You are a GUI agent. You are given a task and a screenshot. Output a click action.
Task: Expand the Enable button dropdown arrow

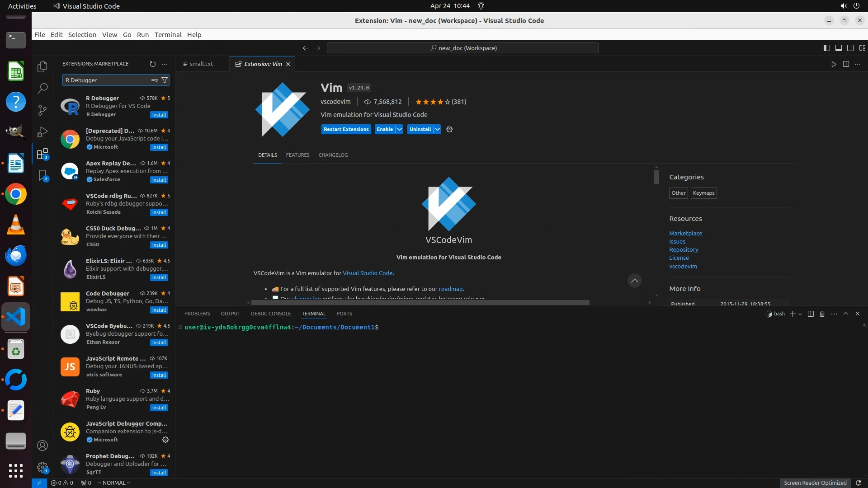[x=399, y=129]
